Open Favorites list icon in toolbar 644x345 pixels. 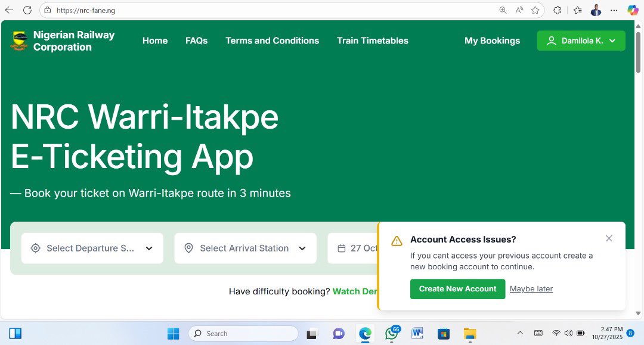point(577,10)
